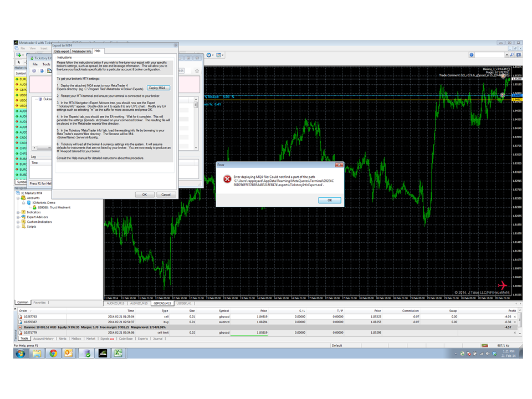Viewport: 532px width, 399px height.
Task: Click the red error icon in Error dialog
Action: [227, 179]
